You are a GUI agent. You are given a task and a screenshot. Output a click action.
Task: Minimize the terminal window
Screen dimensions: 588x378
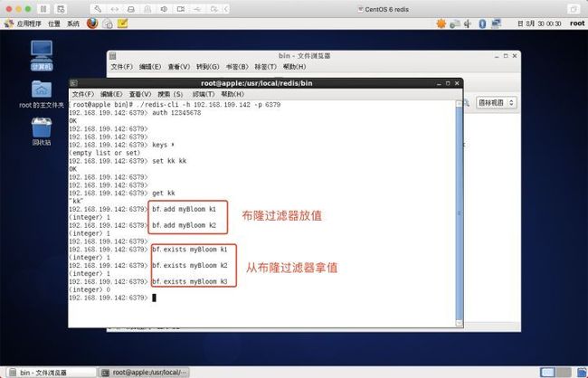click(x=439, y=83)
